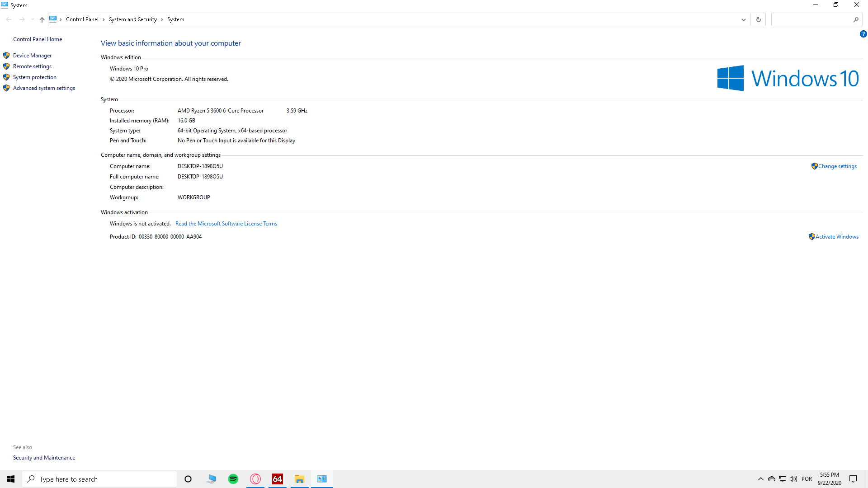This screenshot has height=488, width=868.
Task: Click the shield icon beside Device Manager
Action: point(6,55)
